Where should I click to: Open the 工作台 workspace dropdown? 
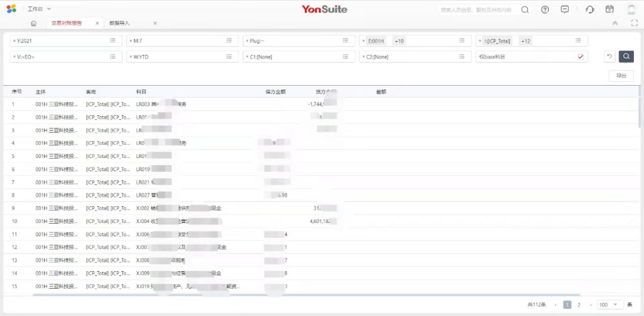click(x=39, y=9)
